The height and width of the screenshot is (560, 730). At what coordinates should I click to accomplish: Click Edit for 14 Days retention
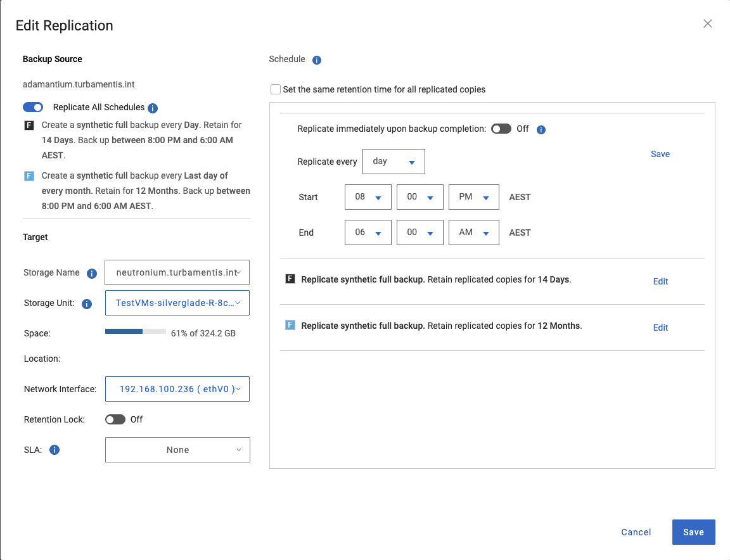[x=660, y=281]
